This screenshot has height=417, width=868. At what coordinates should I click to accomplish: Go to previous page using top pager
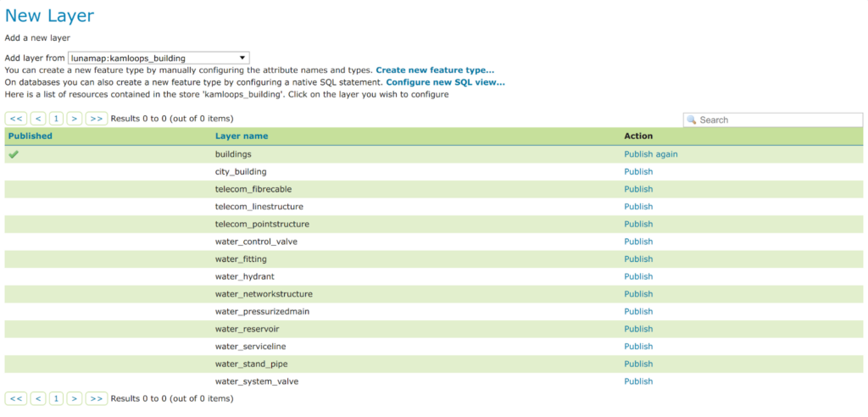pos(37,119)
